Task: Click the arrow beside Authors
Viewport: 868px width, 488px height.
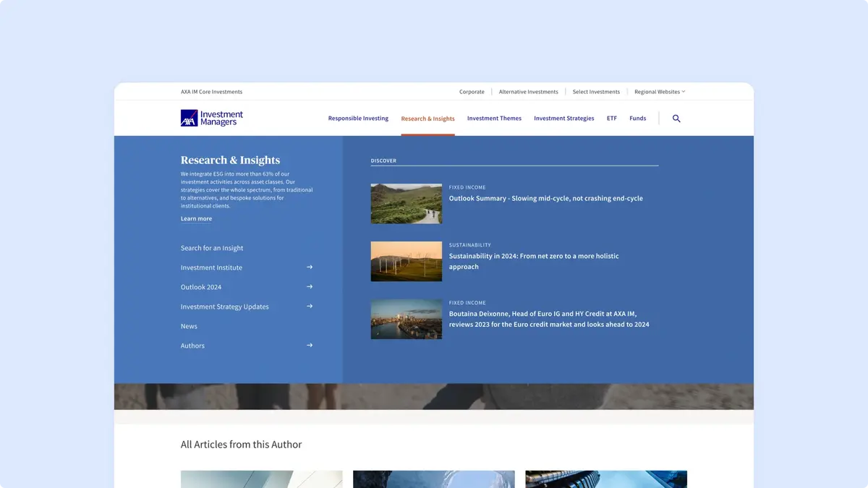Action: [310, 346]
